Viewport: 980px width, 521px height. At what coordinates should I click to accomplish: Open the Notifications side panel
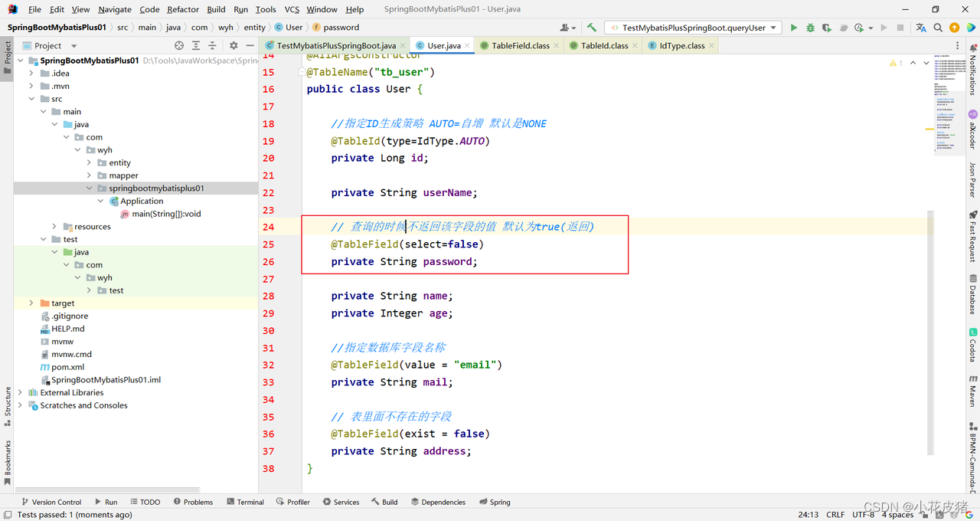pos(973,71)
